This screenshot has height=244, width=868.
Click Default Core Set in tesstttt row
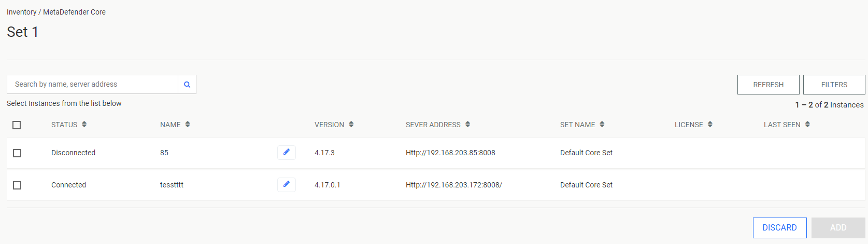coord(586,185)
